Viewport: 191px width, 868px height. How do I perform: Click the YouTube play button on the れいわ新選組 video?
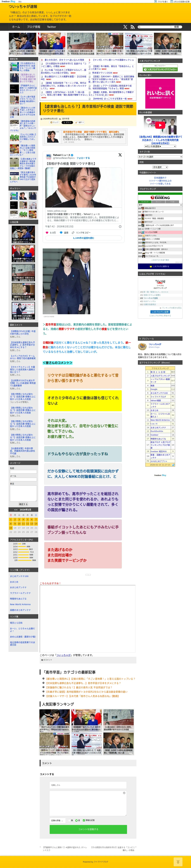coord(160,125)
